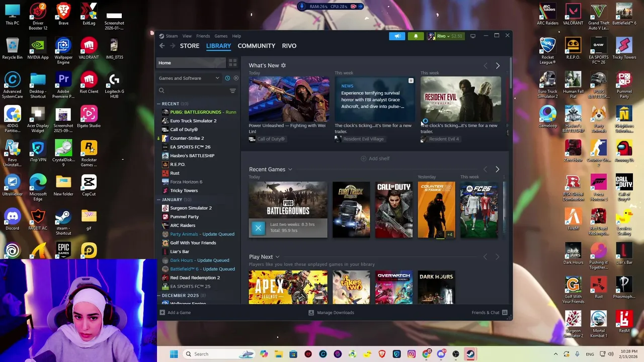Image resolution: width=644 pixels, height=362 pixels.
Task: Switch to STORE tab
Action: pos(190,46)
